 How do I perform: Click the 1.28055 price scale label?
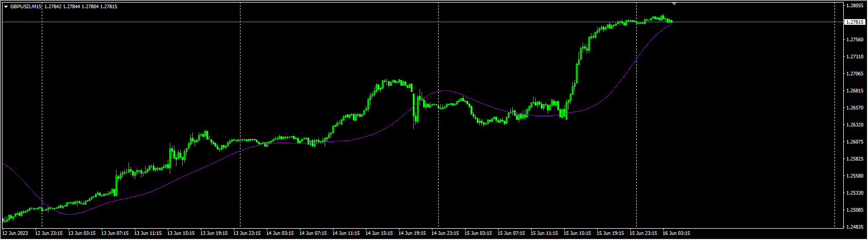tap(855, 6)
